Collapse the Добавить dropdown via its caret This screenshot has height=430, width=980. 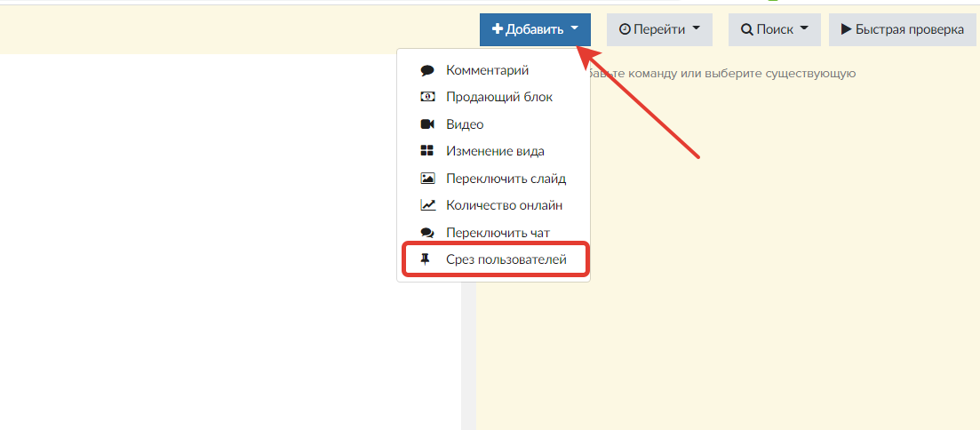coord(575,28)
